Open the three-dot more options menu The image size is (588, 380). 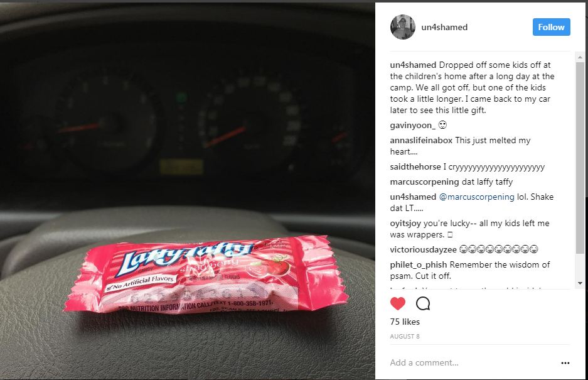(565, 363)
